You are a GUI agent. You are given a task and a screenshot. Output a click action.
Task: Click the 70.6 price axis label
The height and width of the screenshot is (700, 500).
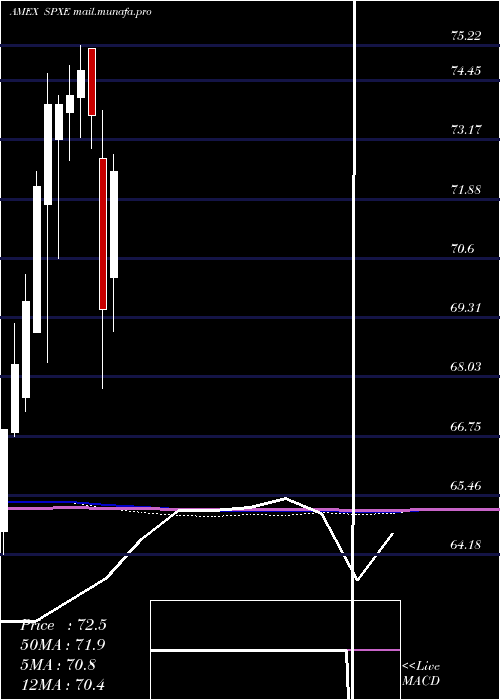pyautogui.click(x=462, y=249)
